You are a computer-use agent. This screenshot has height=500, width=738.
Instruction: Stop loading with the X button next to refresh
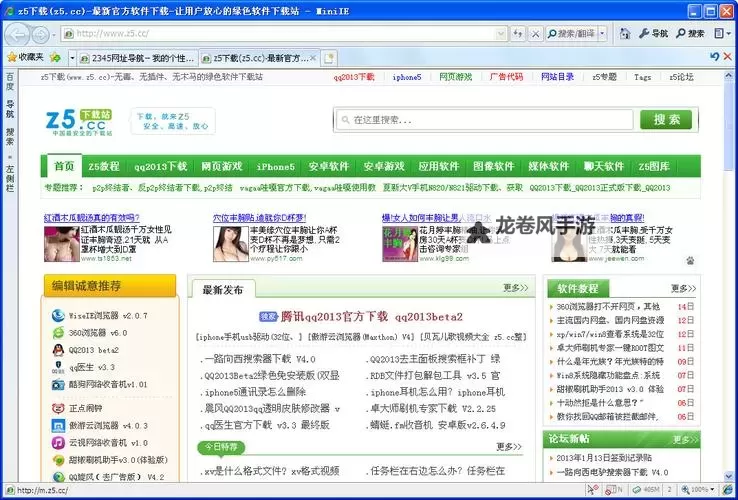(535, 33)
